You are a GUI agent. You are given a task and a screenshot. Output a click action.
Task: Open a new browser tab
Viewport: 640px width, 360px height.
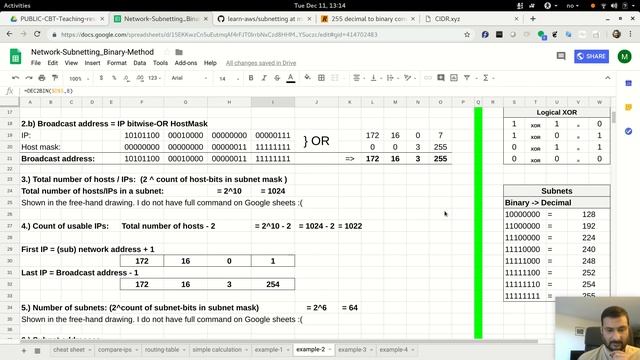(x=533, y=19)
